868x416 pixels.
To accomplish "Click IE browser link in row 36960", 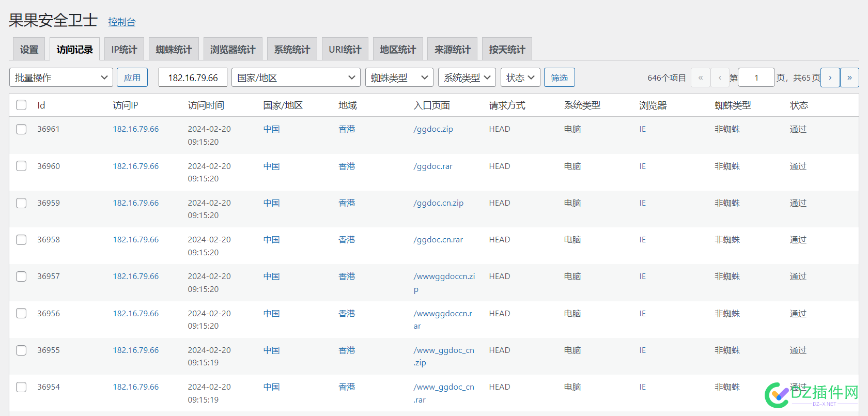I will [642, 166].
